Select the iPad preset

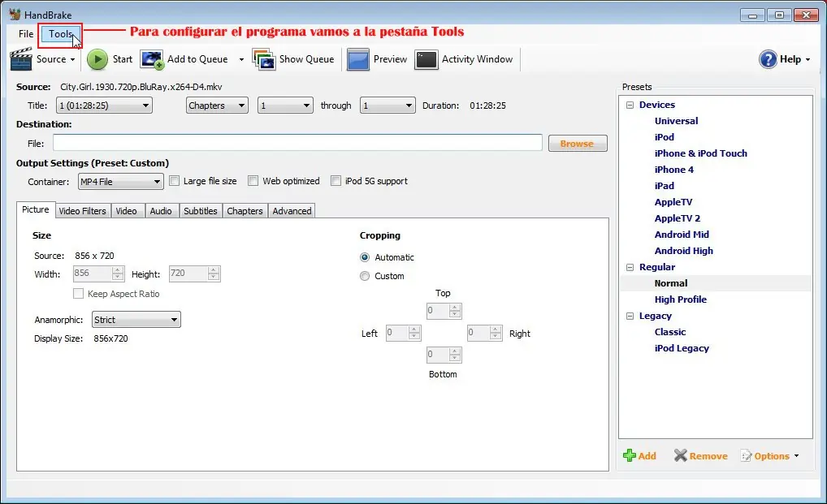point(664,186)
